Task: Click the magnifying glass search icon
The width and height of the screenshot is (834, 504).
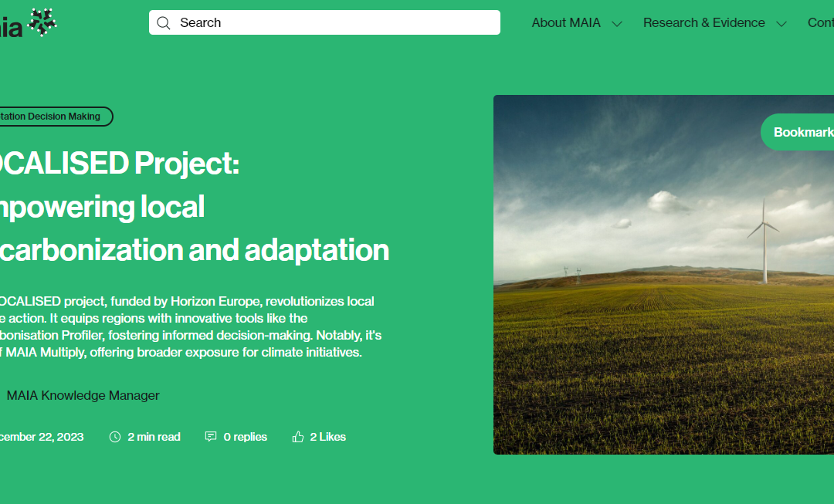Action: [164, 23]
